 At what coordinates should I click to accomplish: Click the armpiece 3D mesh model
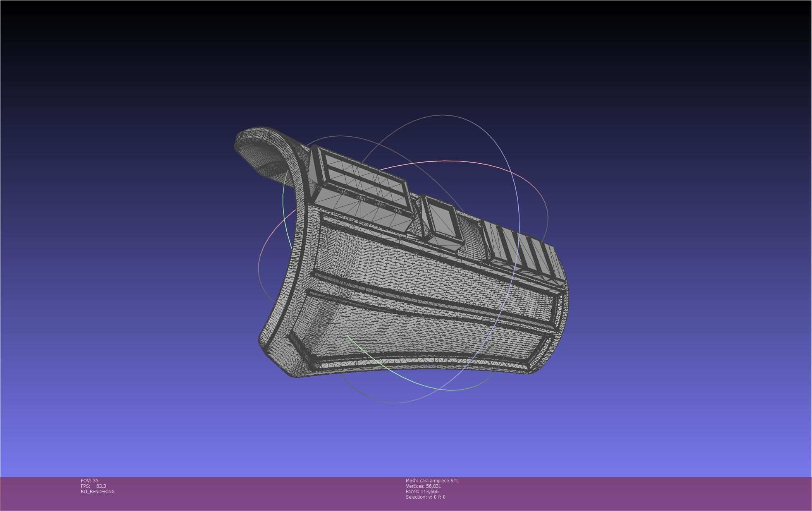pyautogui.click(x=401, y=252)
